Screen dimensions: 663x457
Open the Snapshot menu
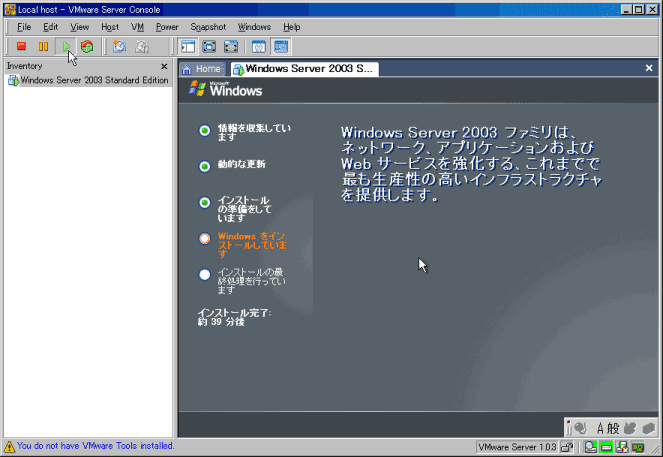(208, 27)
